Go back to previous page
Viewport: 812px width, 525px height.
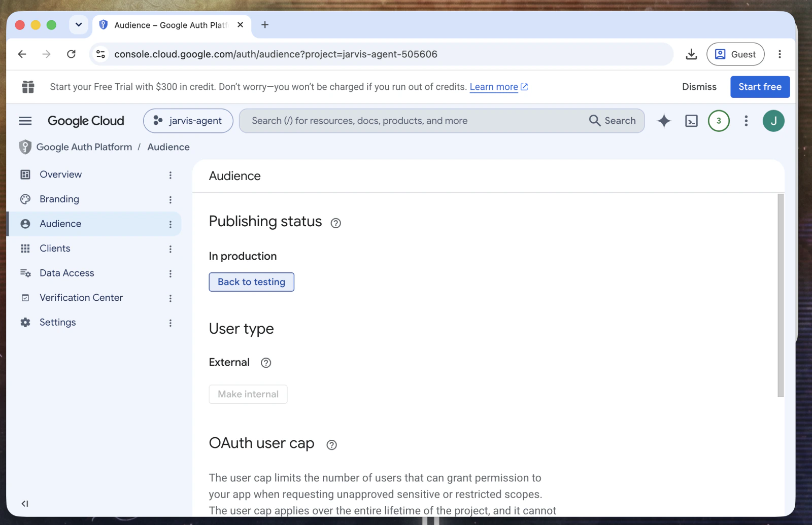point(22,54)
